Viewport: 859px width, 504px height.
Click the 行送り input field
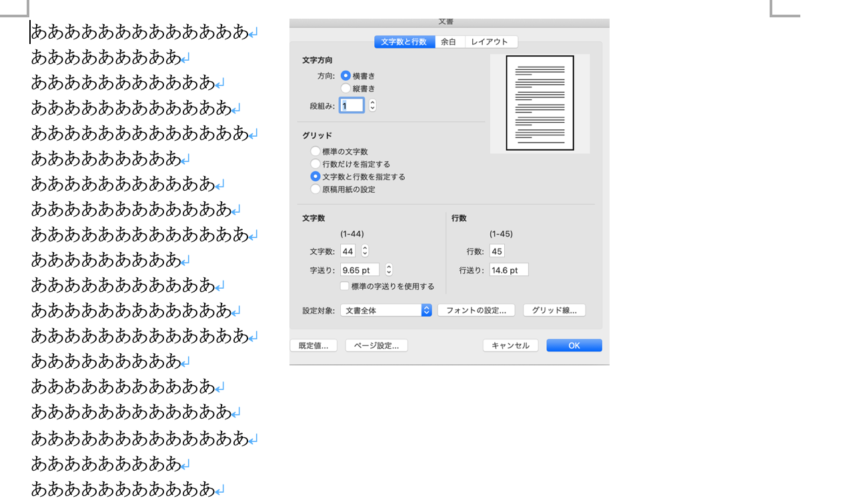click(x=508, y=270)
